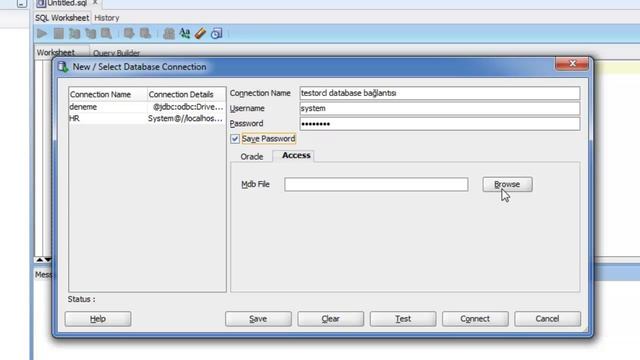Click the Test connection button
This screenshot has height=360, width=640.
[403, 319]
